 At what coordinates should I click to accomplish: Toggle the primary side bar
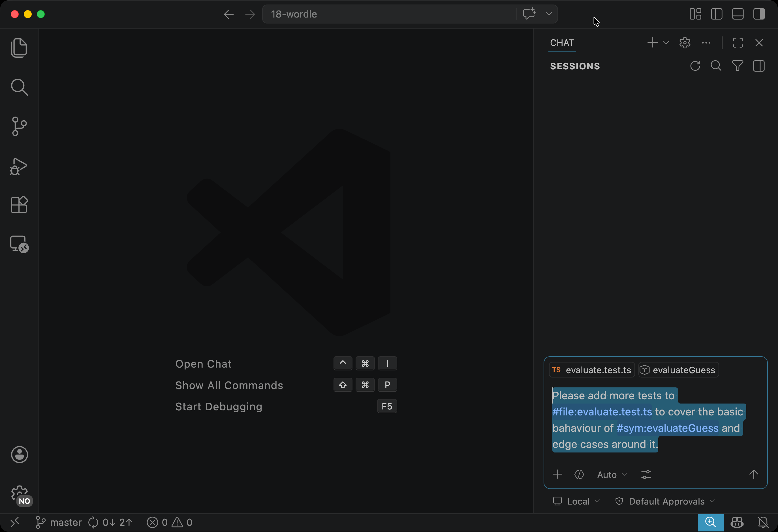click(716, 14)
